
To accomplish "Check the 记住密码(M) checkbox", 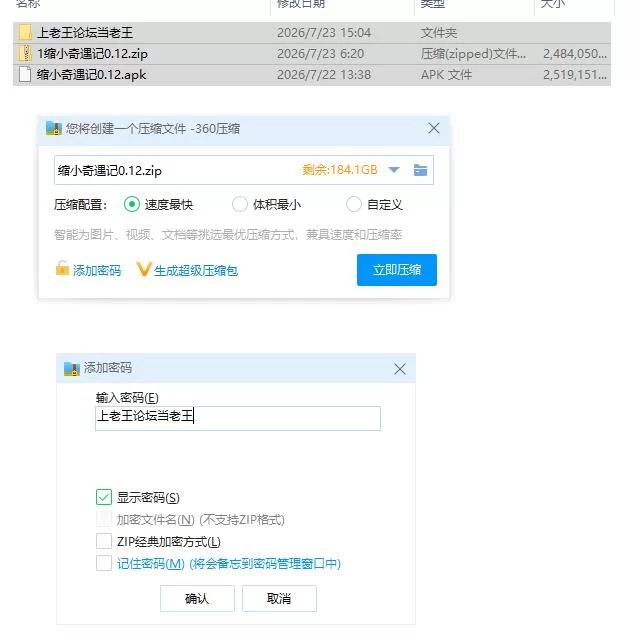I will [104, 563].
